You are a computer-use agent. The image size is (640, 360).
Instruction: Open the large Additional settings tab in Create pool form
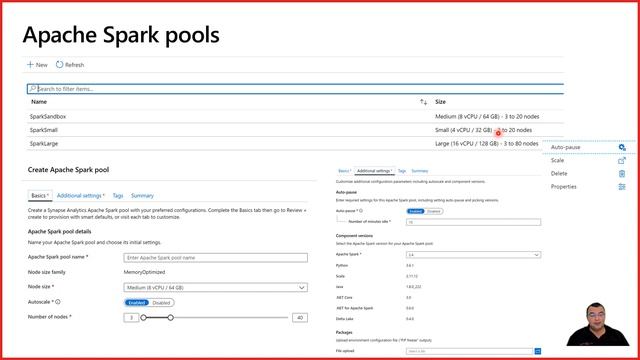click(80, 196)
